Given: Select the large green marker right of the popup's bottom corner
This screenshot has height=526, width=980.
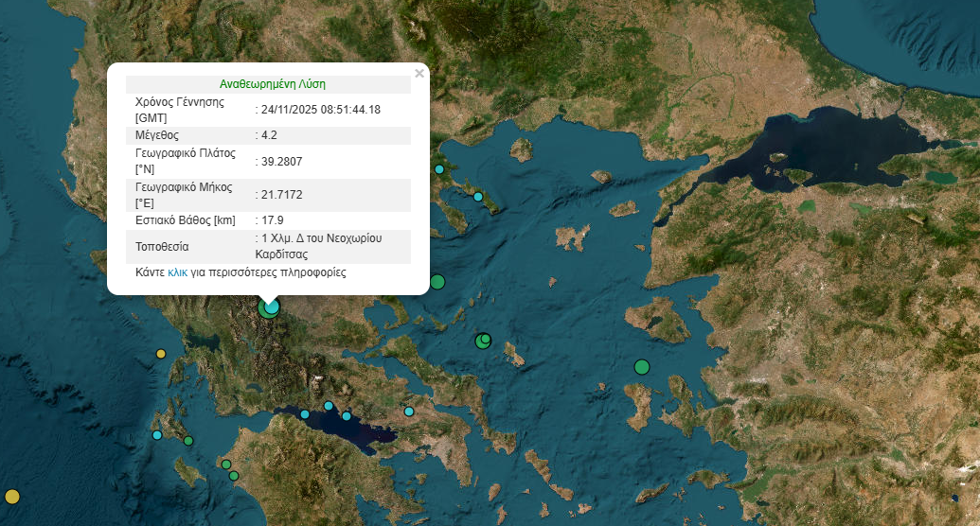Looking at the screenshot, I should (437, 281).
